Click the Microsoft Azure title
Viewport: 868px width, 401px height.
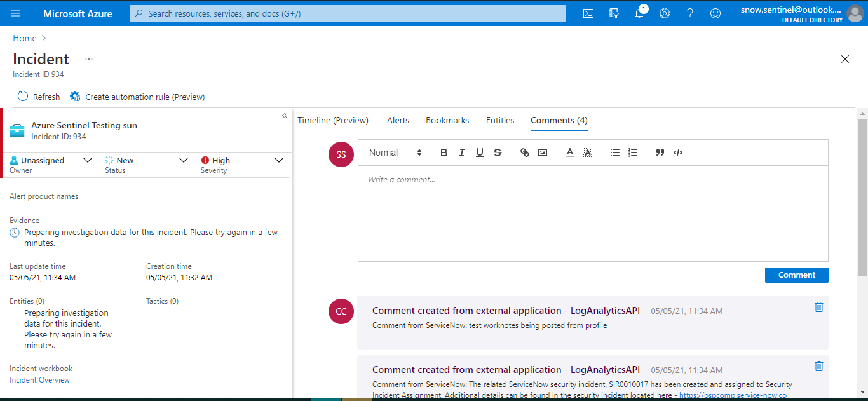pos(78,13)
